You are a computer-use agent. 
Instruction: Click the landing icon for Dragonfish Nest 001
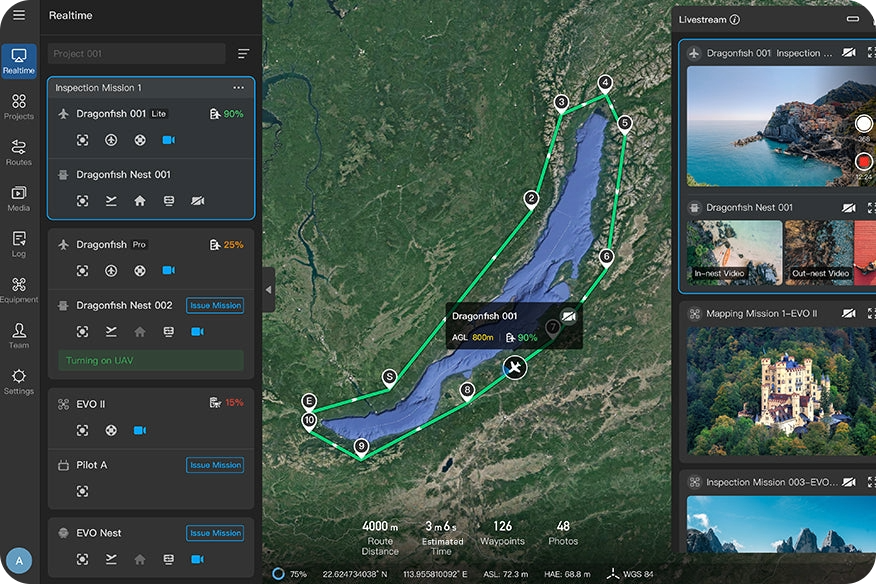[x=111, y=201]
